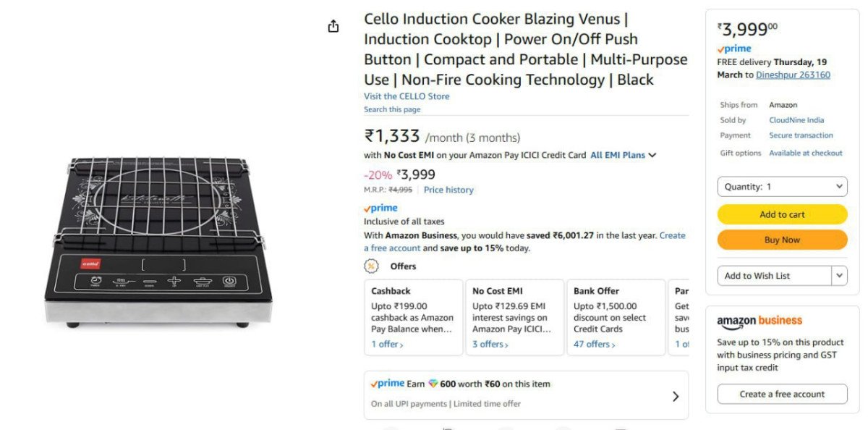Click the right arrow on the UPI payments banner
The image size is (868, 430).
[x=676, y=395]
